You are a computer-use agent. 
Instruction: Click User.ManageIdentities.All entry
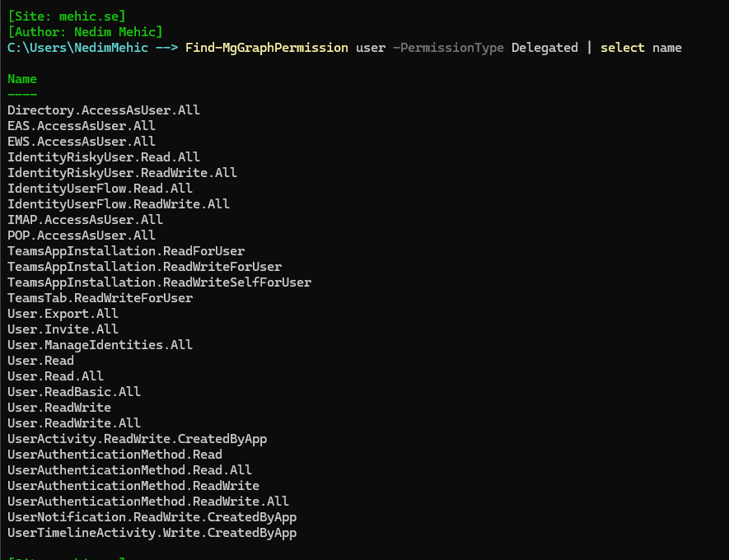click(x=100, y=345)
